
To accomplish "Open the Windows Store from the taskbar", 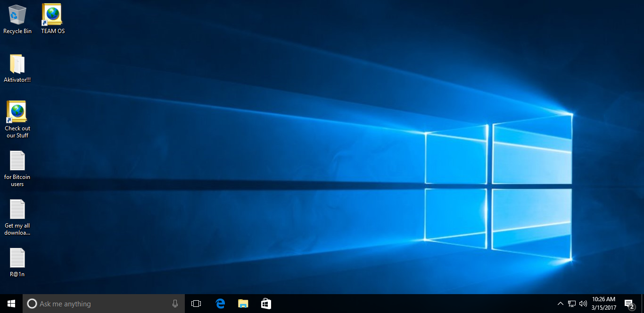I will click(266, 304).
